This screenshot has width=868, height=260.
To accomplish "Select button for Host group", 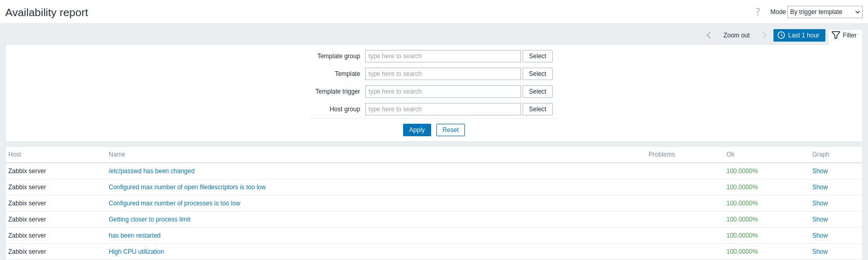I will pyautogui.click(x=537, y=109).
